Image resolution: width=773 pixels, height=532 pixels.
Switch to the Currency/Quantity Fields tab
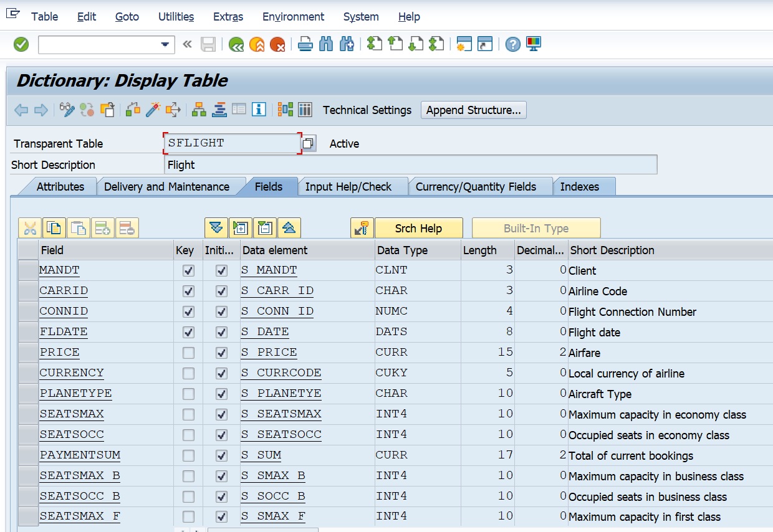pyautogui.click(x=476, y=186)
